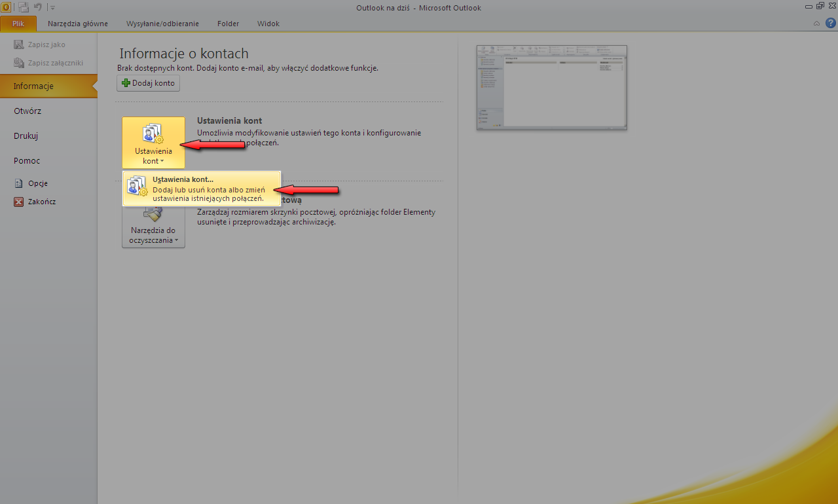Open Outlook Help question mark icon
Screen dimensions: 838x504
[x=830, y=24]
